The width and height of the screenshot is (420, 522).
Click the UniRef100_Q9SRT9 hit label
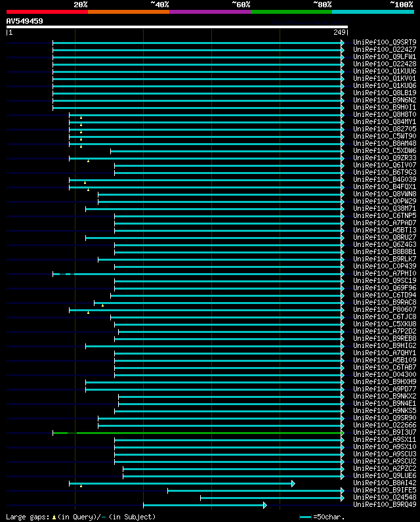385,42
